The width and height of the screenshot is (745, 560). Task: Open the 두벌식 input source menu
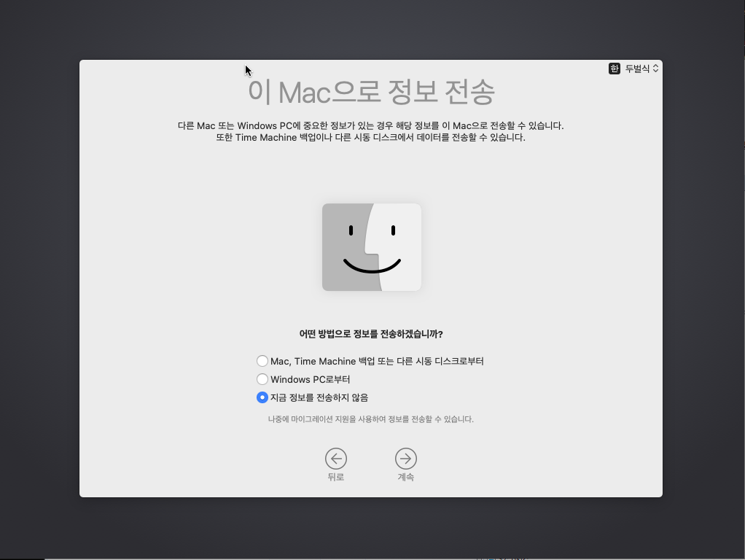(637, 69)
